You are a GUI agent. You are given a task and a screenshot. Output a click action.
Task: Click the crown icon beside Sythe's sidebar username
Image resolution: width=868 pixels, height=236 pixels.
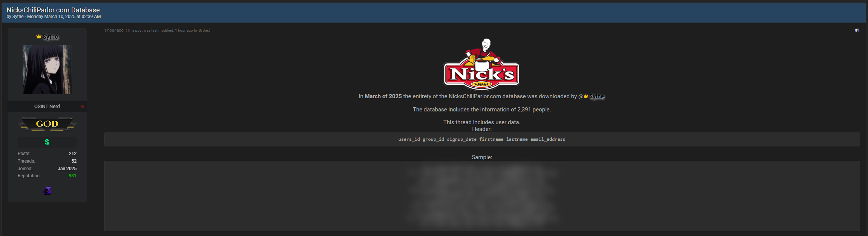(x=38, y=37)
